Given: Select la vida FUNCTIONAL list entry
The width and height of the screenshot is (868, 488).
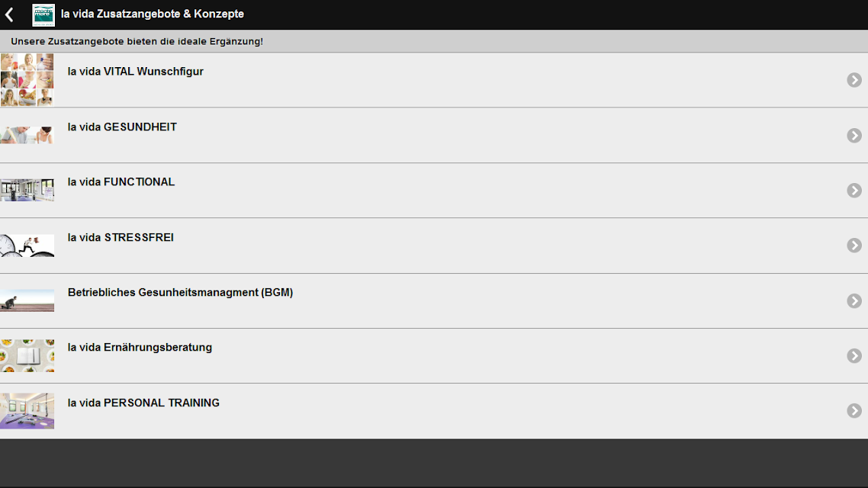Looking at the screenshot, I should point(434,191).
